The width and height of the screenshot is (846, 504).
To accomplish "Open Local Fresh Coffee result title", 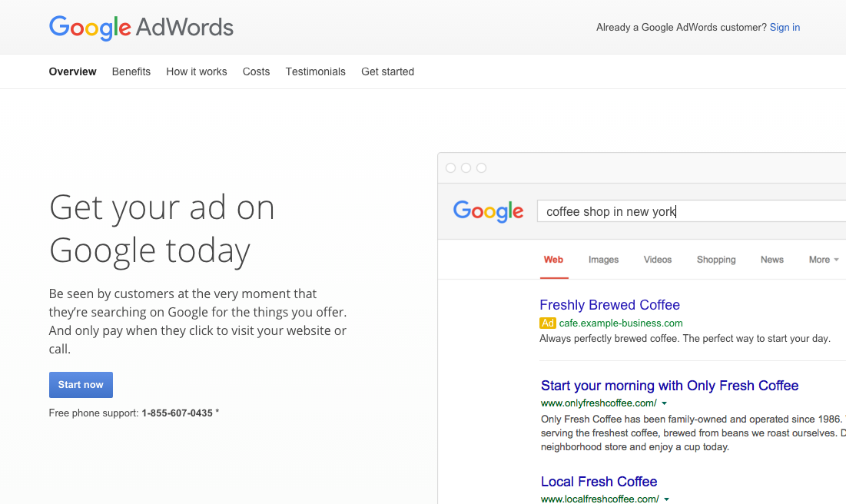I will (x=599, y=482).
